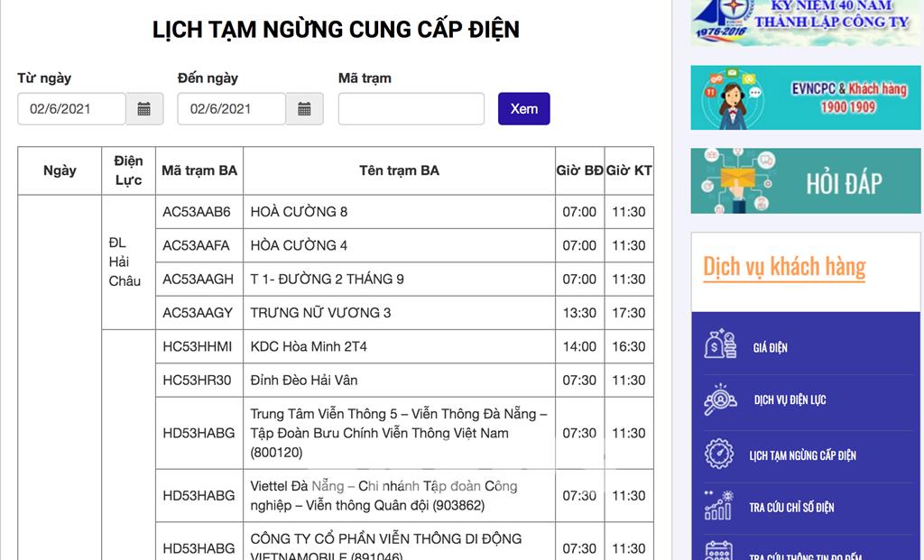The height and width of the screenshot is (560, 924).
Task: Open the Hỏi đáp banner
Action: (806, 180)
